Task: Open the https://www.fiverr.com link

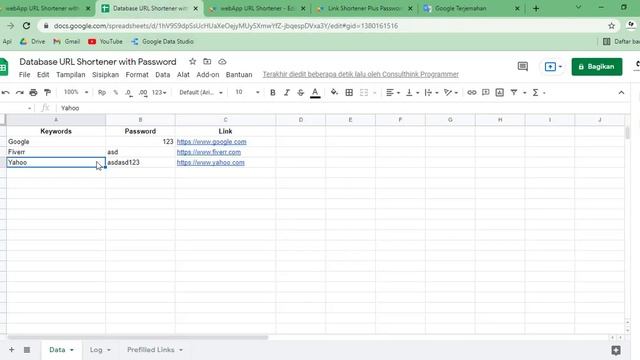Action: [209, 152]
